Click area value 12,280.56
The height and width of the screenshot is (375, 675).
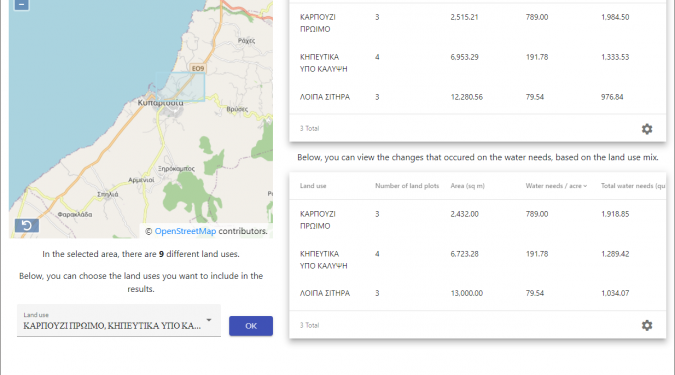coord(466,97)
